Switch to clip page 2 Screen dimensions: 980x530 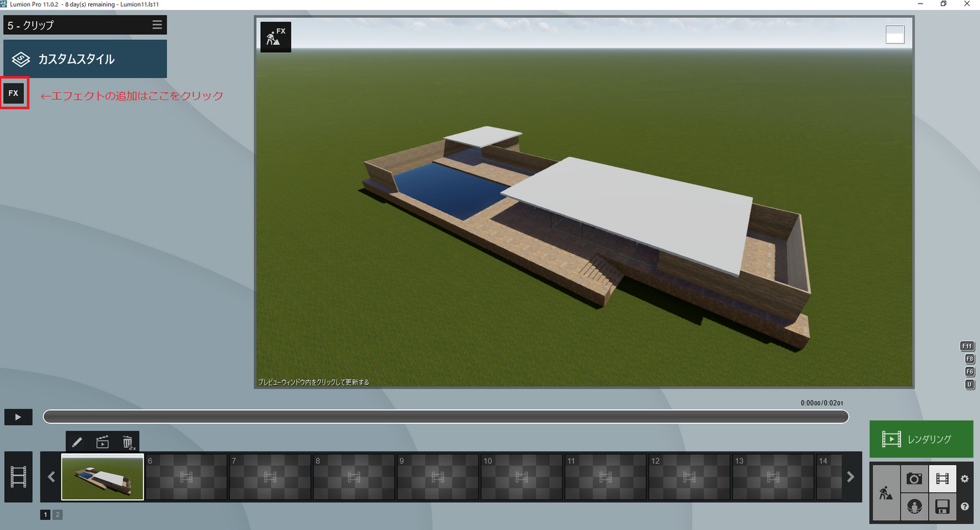click(58, 515)
